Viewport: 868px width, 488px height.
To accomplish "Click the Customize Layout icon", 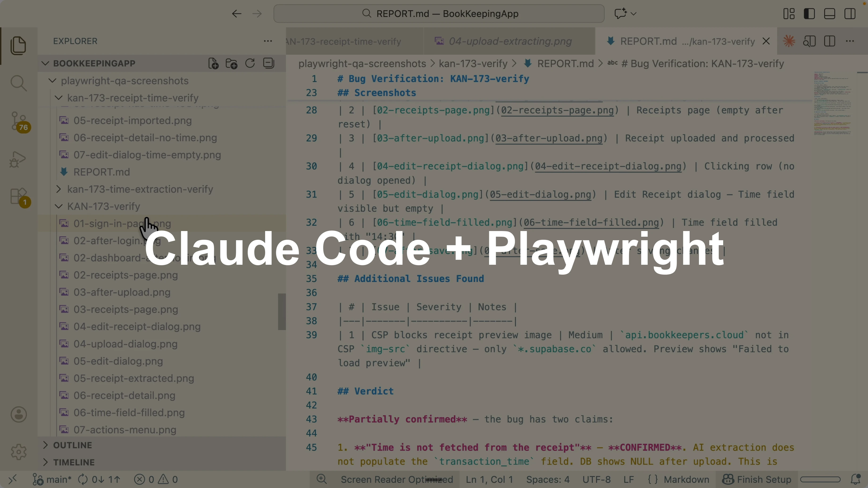I will point(789,13).
